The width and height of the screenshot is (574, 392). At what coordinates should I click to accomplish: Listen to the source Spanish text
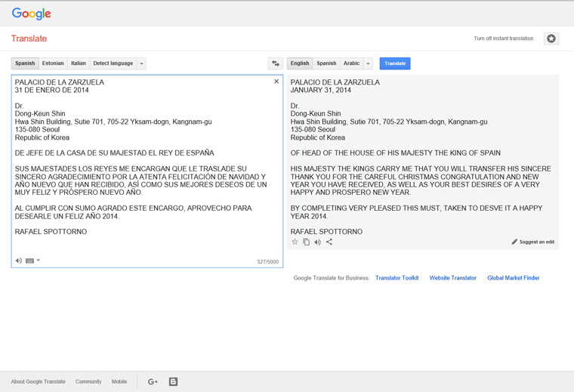[x=19, y=261]
